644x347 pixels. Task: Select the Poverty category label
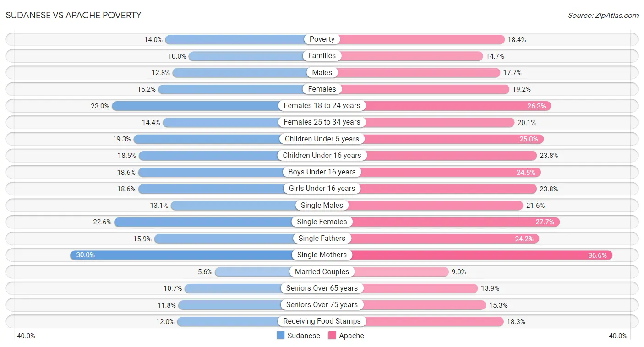tap(322, 39)
